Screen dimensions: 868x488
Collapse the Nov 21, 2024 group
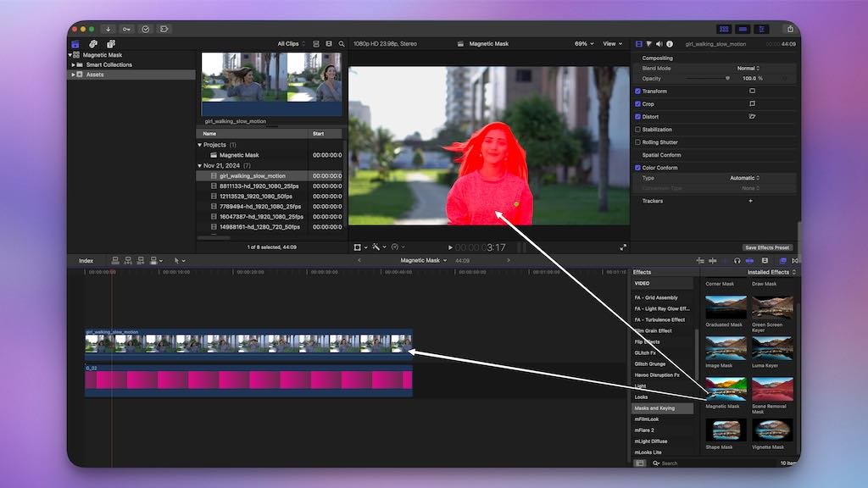pos(200,165)
